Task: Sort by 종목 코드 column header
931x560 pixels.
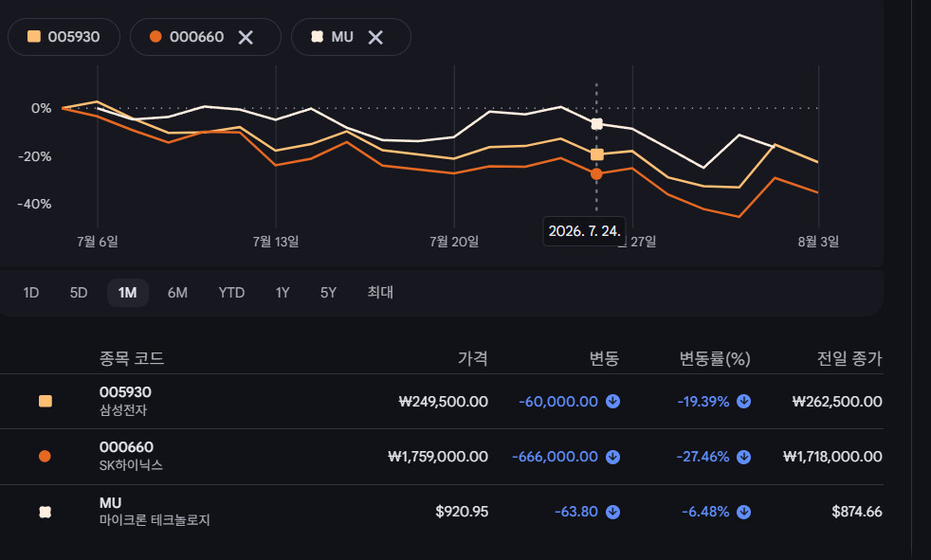Action: tap(131, 358)
